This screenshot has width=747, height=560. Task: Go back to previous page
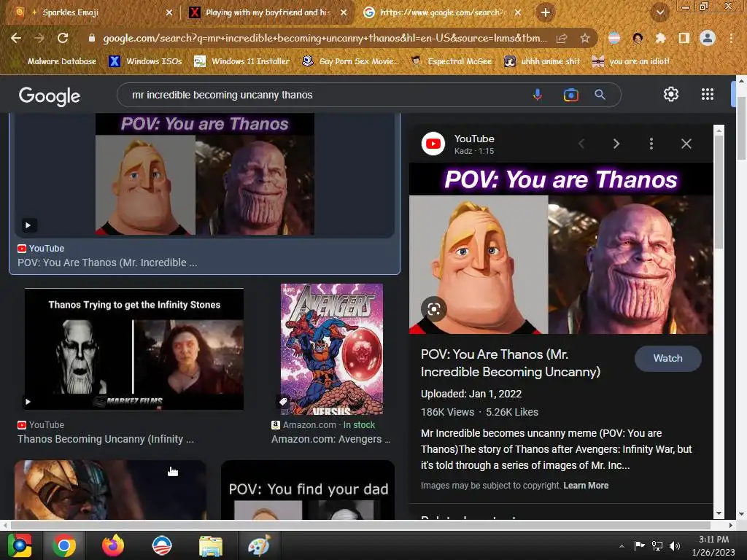tap(16, 38)
